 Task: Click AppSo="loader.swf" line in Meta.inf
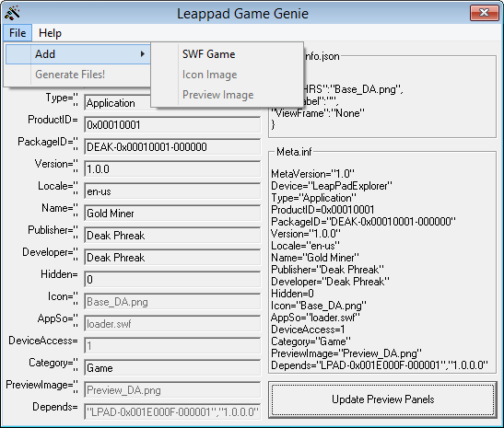pos(315,318)
